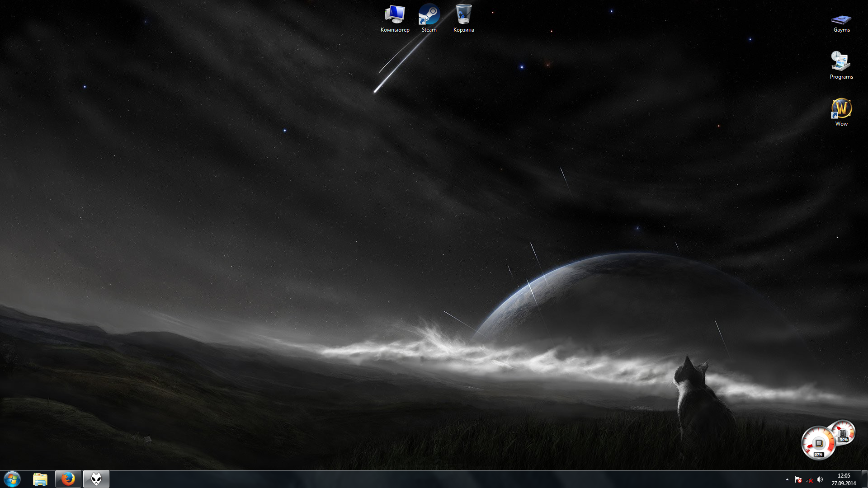Open Action Center flag icon
Screen dimensions: 868x488
(x=798, y=479)
